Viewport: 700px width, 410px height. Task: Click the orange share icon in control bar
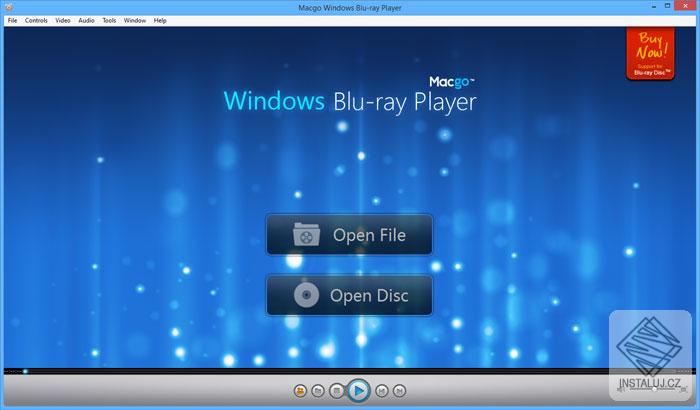pos(300,391)
